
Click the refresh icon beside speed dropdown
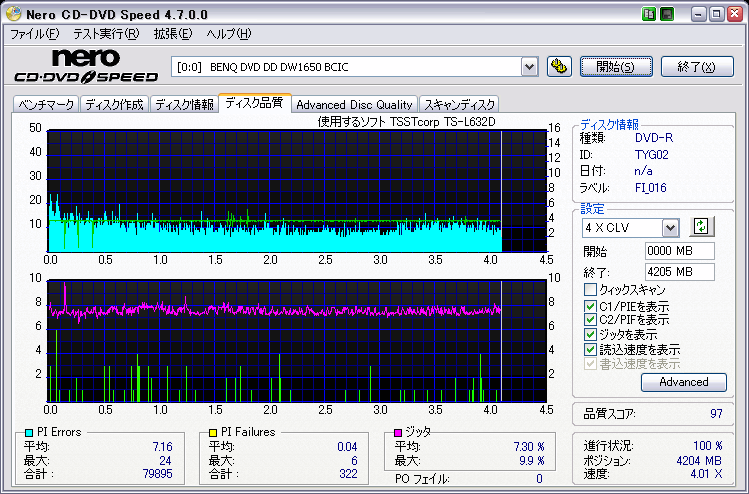(x=702, y=226)
